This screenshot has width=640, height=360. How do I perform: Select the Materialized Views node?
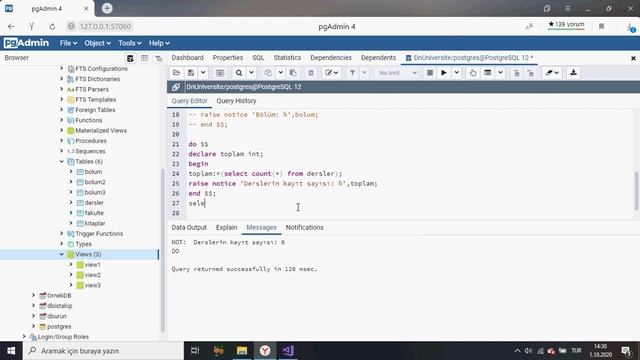(x=101, y=131)
